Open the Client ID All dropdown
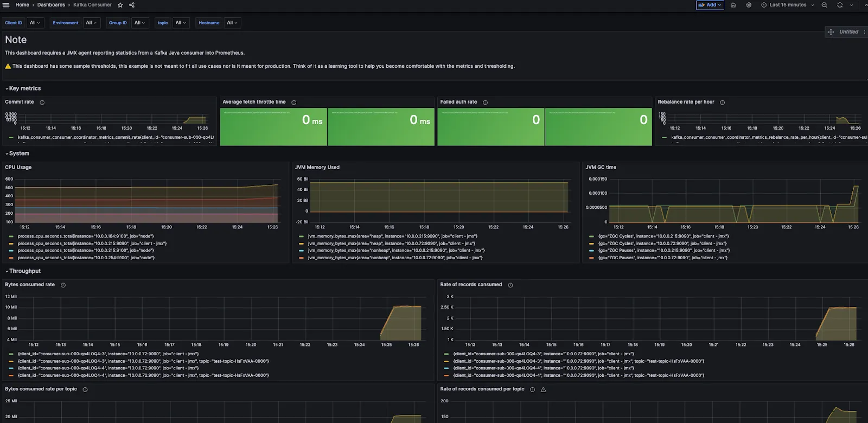Screen dimensions: 868x423 (x=35, y=23)
